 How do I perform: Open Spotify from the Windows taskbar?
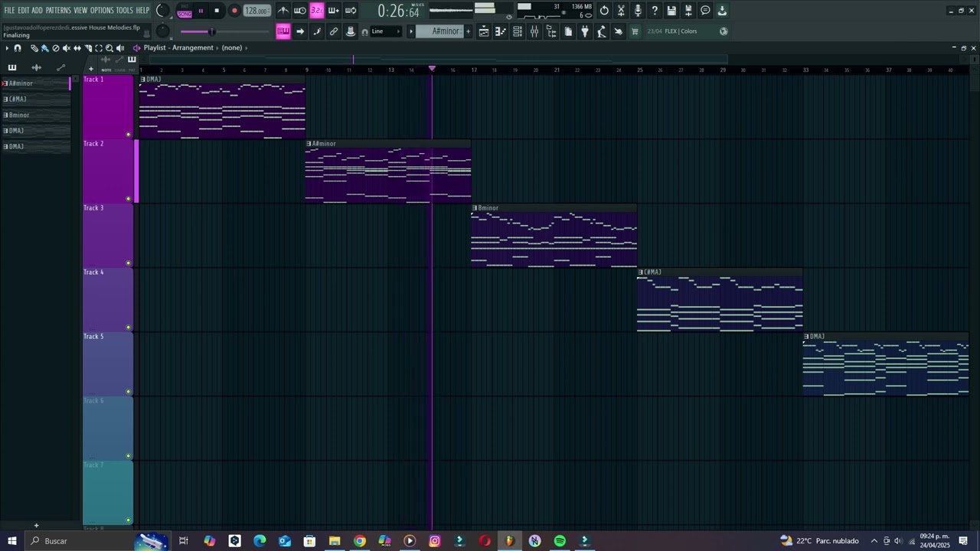point(560,541)
